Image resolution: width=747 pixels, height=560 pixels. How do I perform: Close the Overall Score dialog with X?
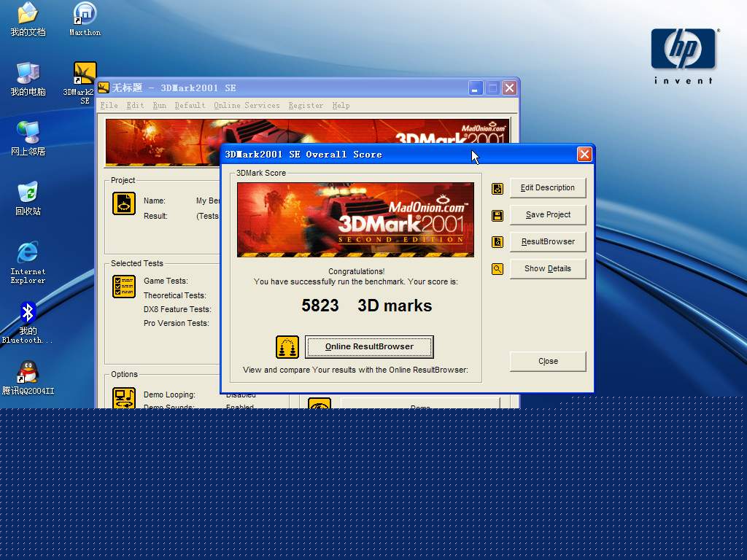coord(584,155)
